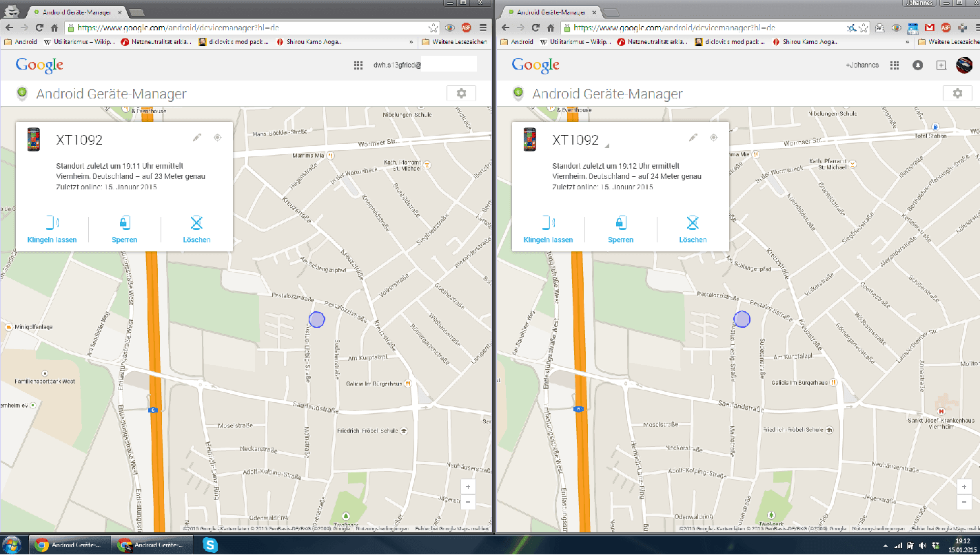The image size is (980, 555).
Task: Open Android bookmarks folder in right window
Action: (x=517, y=42)
